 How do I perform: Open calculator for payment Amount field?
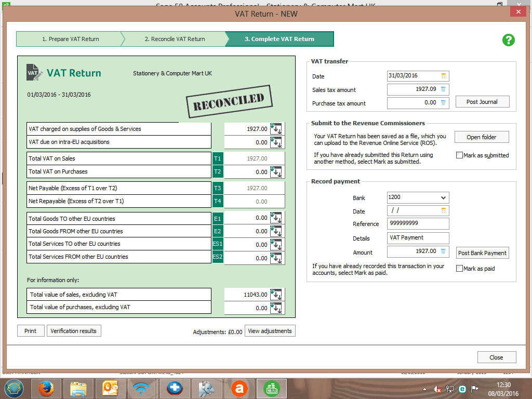443,251
